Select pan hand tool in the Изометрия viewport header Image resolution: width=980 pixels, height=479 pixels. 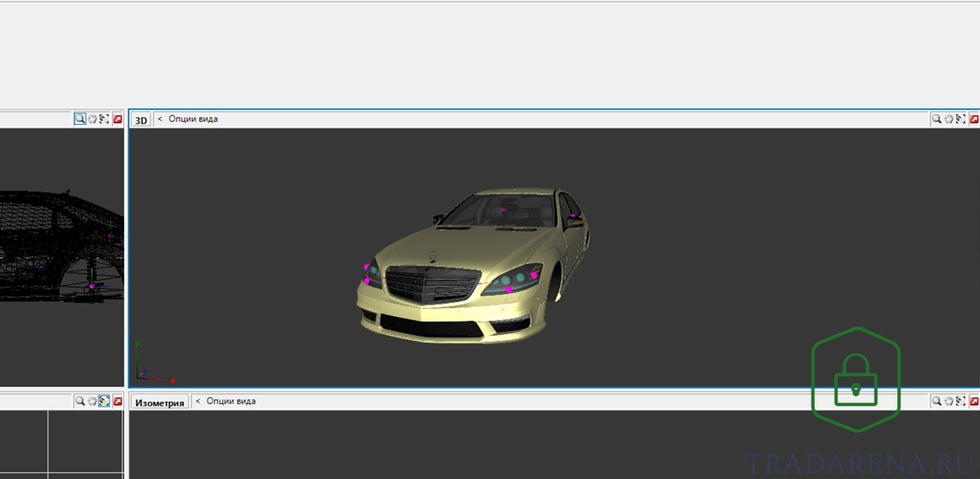pyautogui.click(x=949, y=401)
